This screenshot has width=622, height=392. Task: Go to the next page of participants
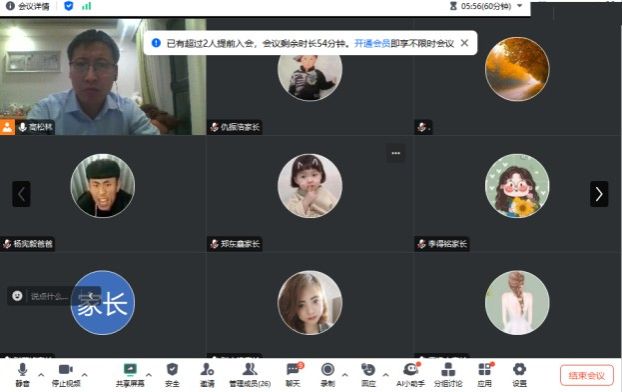click(x=599, y=194)
